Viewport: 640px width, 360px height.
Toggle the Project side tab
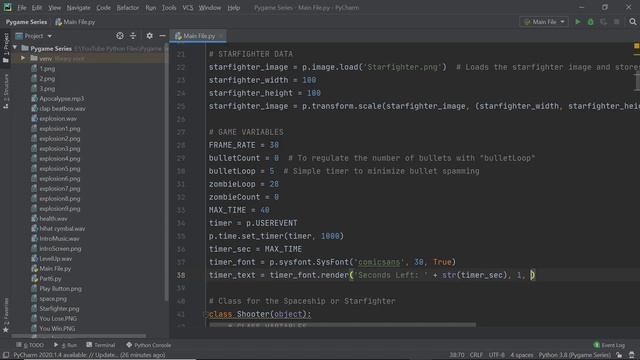(6, 48)
